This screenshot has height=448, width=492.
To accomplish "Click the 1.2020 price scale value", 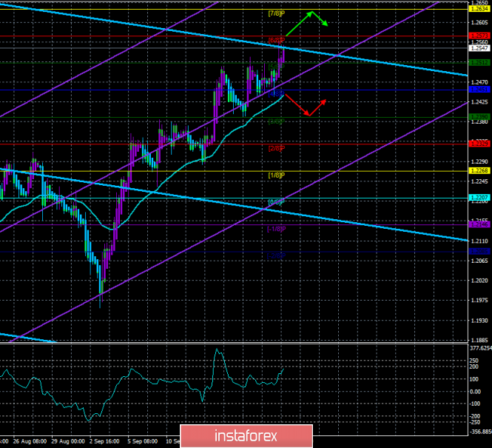I will (479, 281).
